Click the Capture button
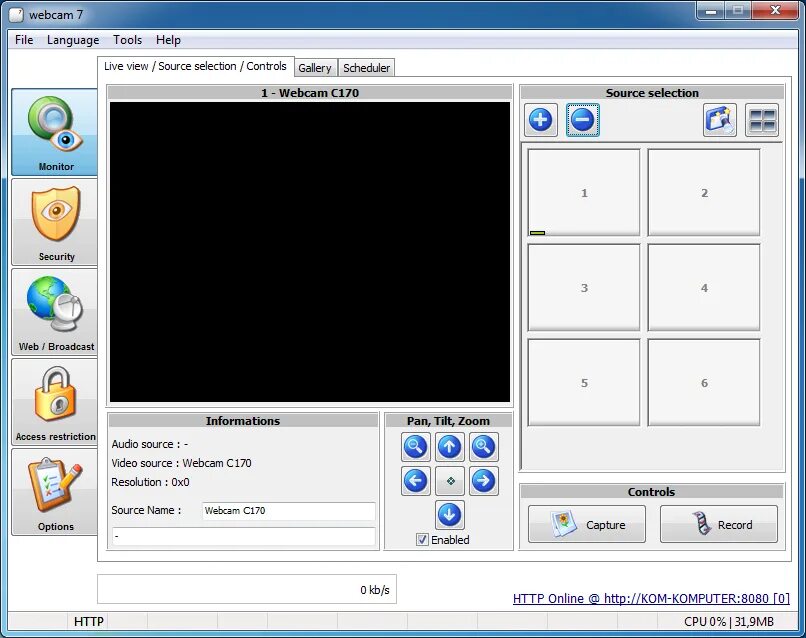This screenshot has height=638, width=806. (587, 524)
